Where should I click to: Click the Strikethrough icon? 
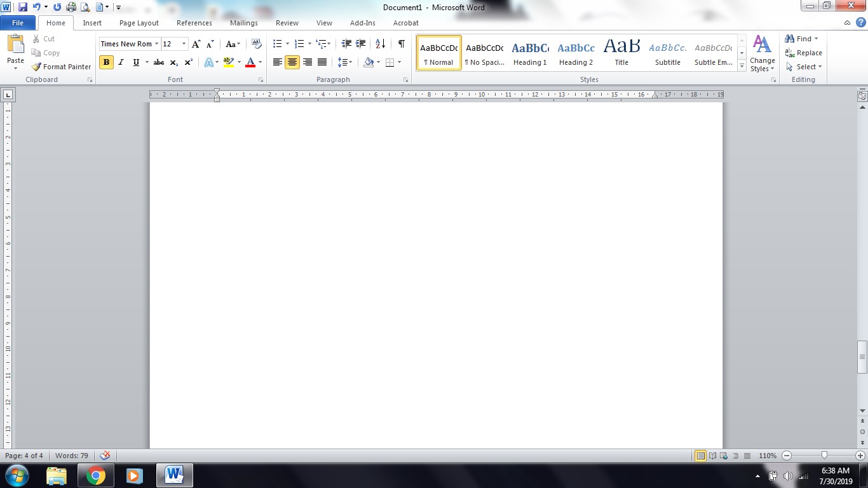click(158, 62)
